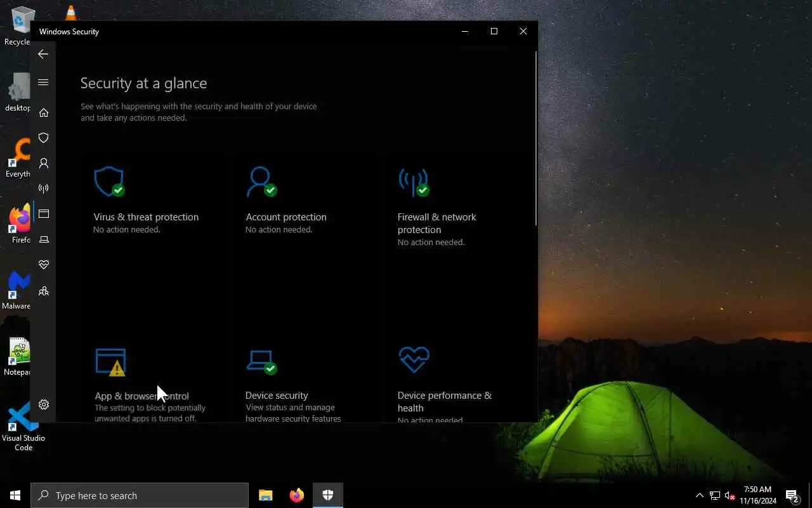
Task: Open Firewall & network protection title link
Action: pyautogui.click(x=436, y=224)
